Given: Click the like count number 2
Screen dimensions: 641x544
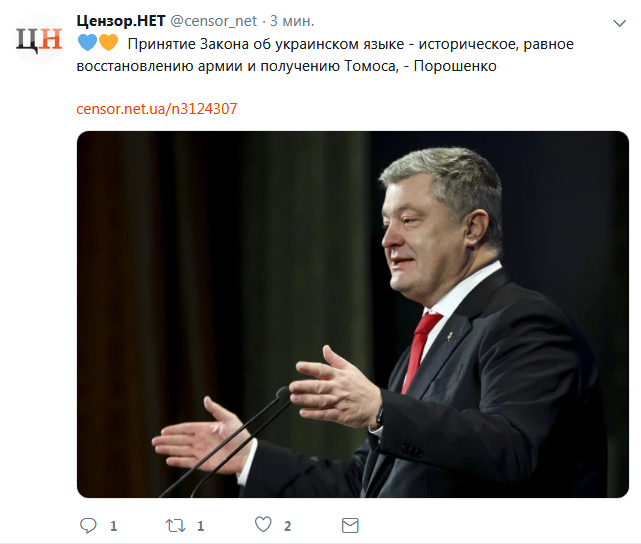Looking at the screenshot, I should pos(288,526).
